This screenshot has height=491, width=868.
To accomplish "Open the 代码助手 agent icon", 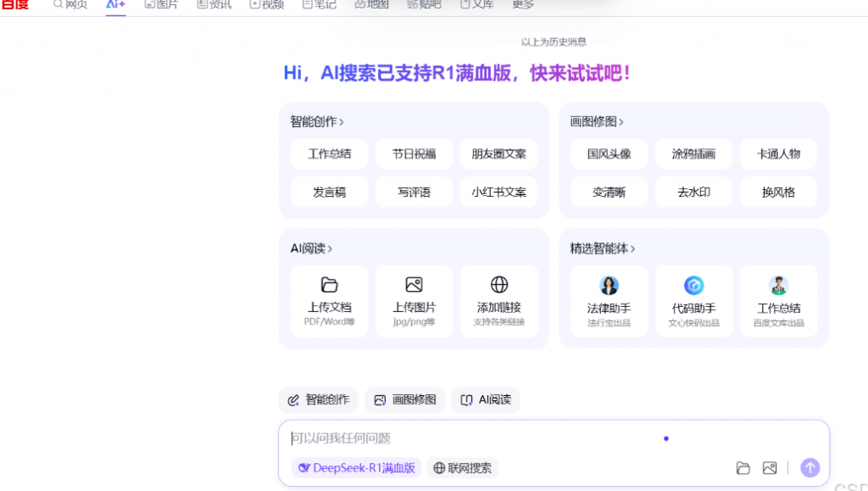I will pyautogui.click(x=693, y=286).
